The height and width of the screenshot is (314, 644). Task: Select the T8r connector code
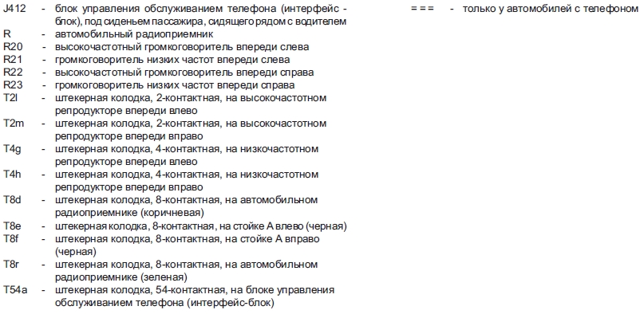click(11, 265)
